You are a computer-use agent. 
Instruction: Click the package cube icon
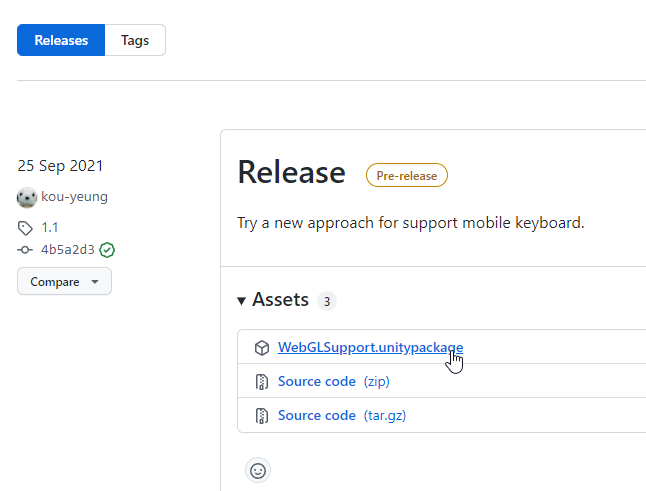[262, 348]
